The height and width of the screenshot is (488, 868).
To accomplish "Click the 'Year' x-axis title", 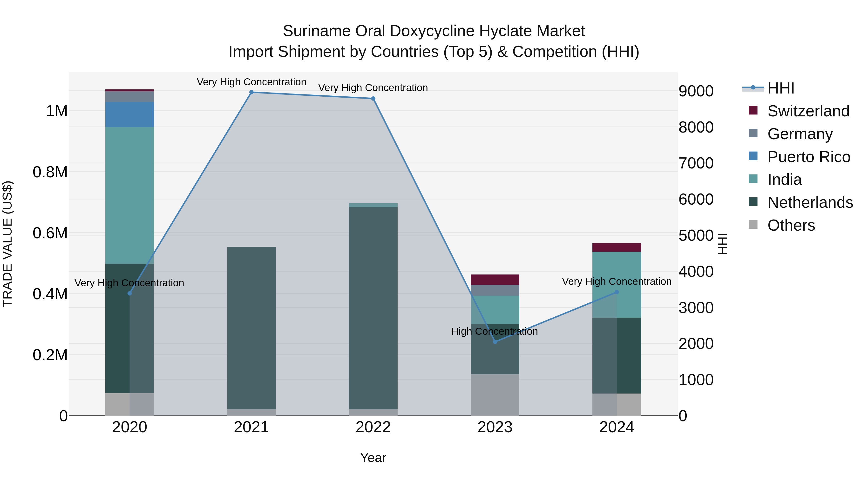I will coord(373,458).
